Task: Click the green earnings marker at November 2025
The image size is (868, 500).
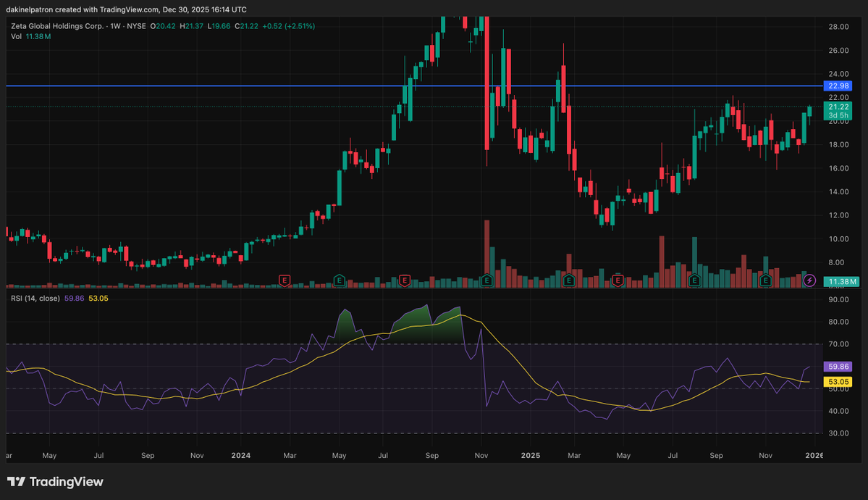Action: [766, 280]
